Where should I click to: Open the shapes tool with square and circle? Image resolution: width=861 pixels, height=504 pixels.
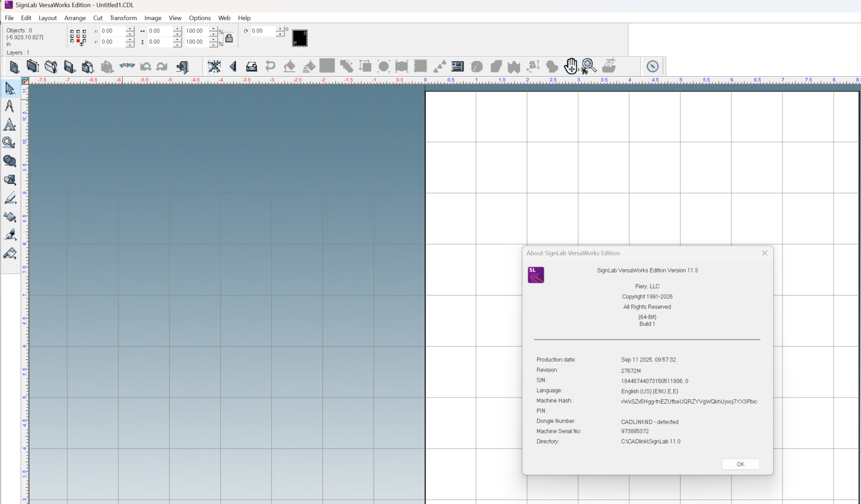[x=10, y=180]
